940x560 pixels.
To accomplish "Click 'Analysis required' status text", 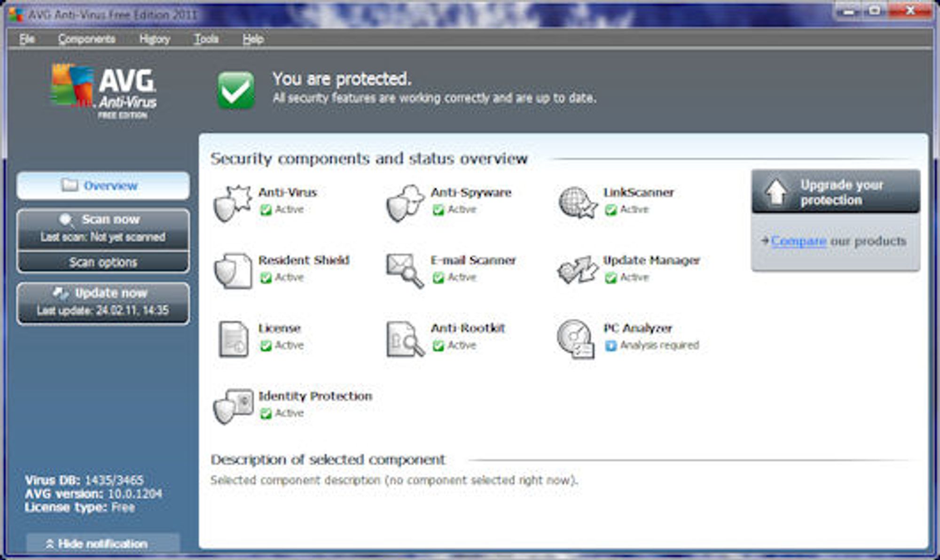I will pos(659,345).
